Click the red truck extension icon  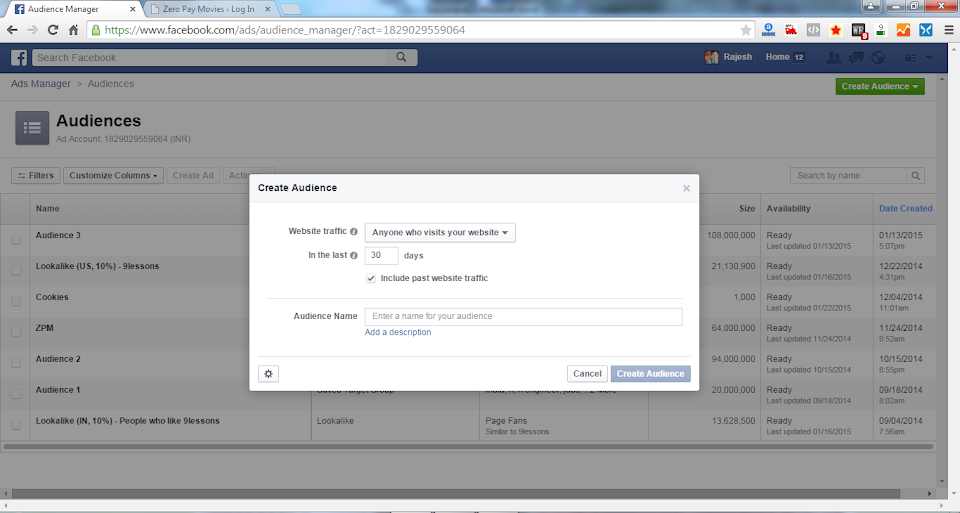pyautogui.click(x=790, y=30)
